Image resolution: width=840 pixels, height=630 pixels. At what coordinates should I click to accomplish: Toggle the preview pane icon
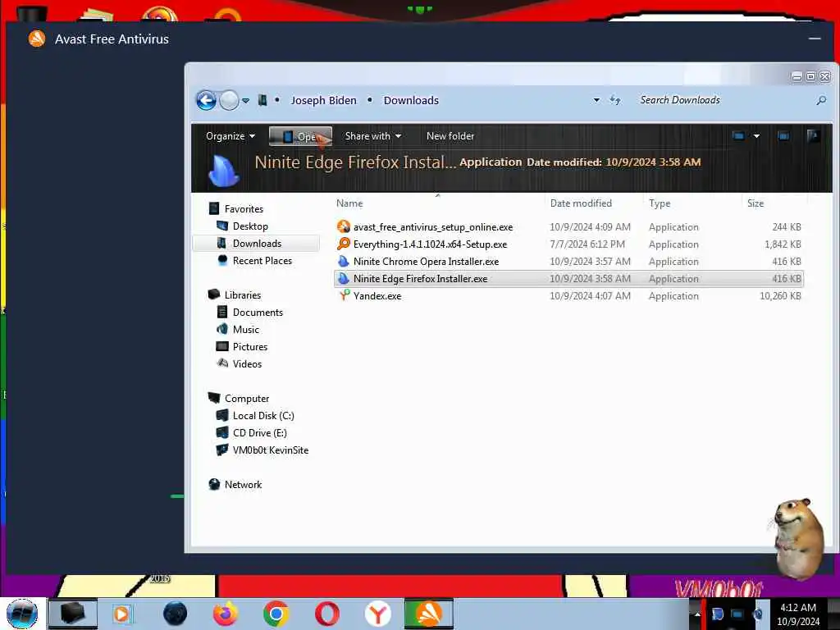tap(783, 136)
